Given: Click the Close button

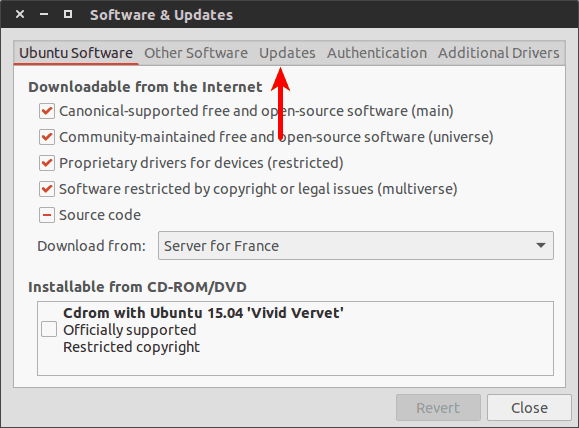Looking at the screenshot, I should [529, 408].
